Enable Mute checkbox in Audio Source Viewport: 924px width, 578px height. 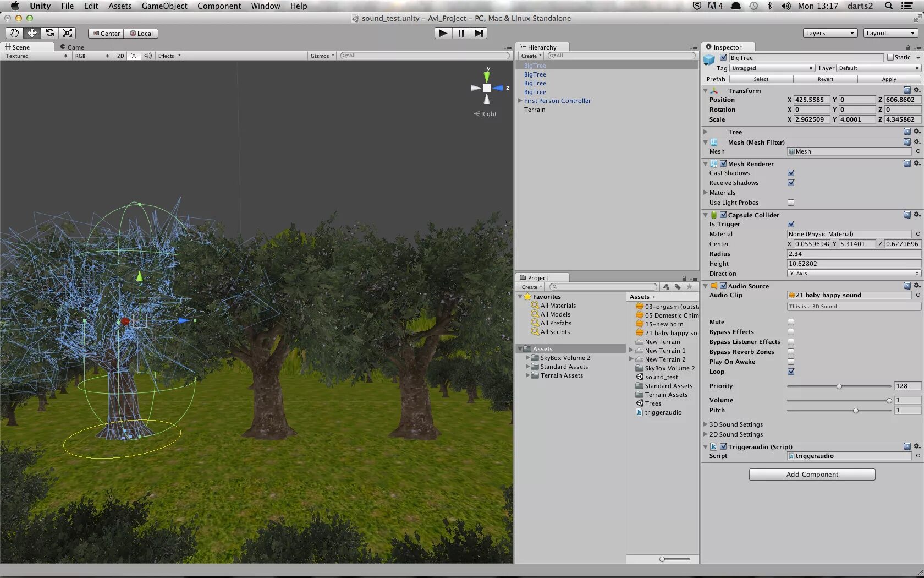click(791, 322)
